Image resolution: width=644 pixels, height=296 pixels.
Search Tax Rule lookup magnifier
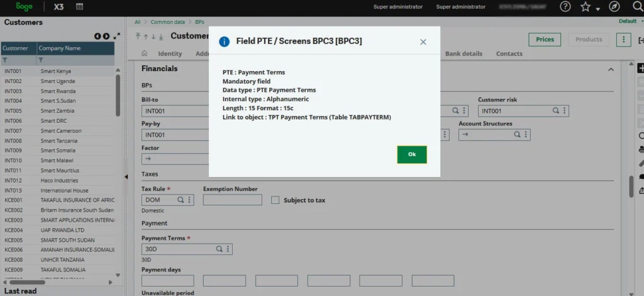pos(180,200)
